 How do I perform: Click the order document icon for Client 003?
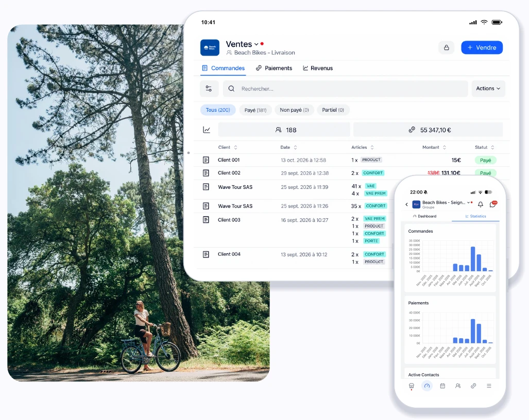click(x=206, y=220)
